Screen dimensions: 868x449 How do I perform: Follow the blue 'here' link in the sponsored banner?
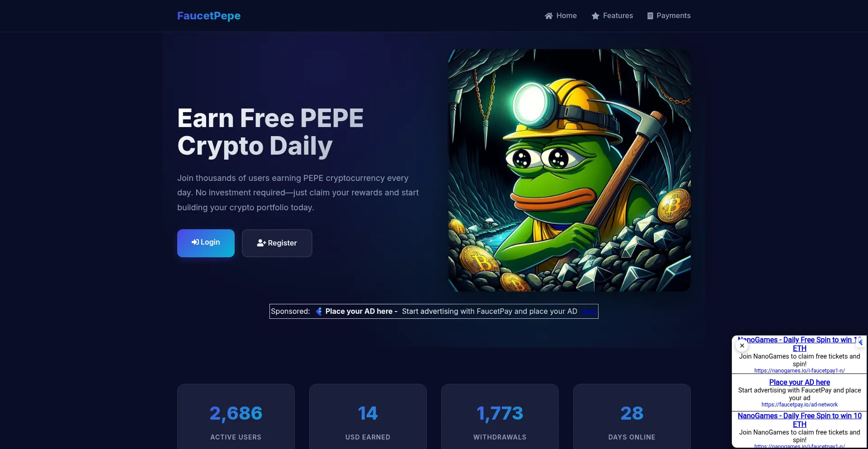[x=589, y=311]
